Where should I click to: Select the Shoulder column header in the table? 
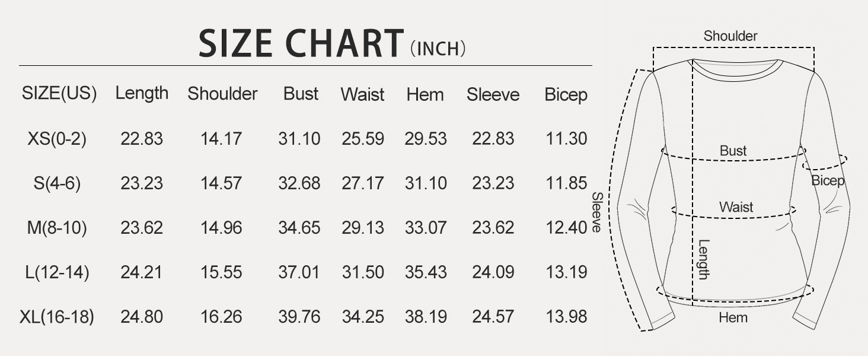coord(222,94)
